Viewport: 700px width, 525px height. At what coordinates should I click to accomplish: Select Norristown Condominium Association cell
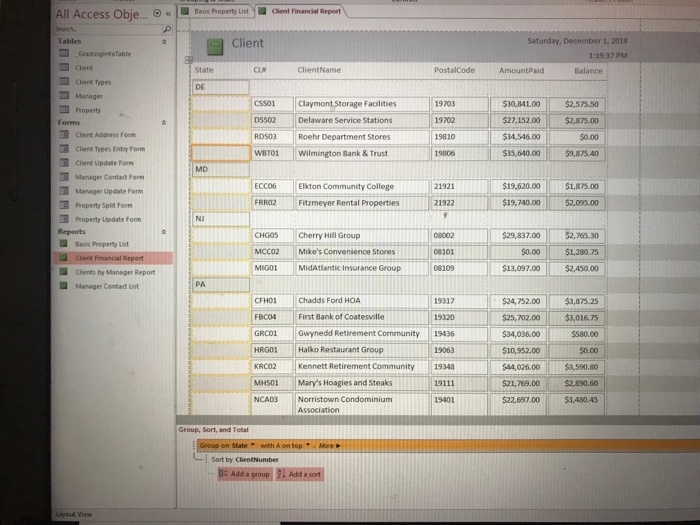pos(362,404)
